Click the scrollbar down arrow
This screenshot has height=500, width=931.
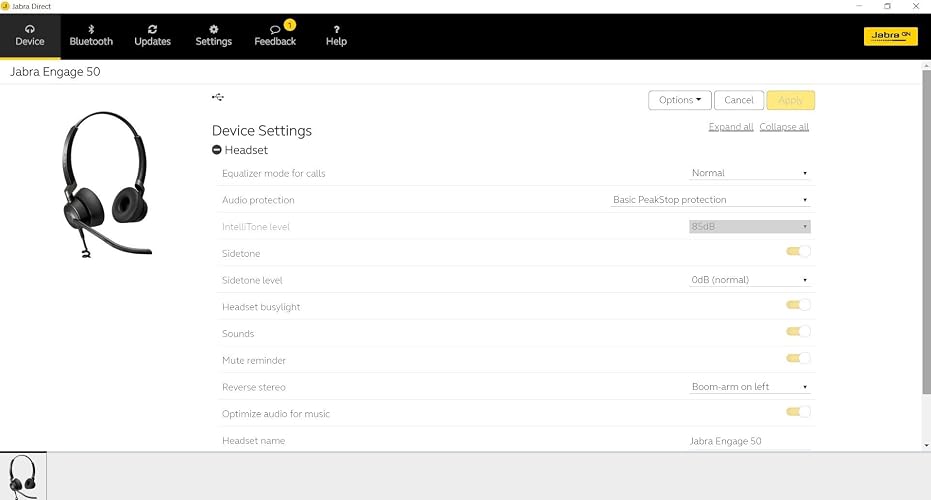pyautogui.click(x=926, y=445)
